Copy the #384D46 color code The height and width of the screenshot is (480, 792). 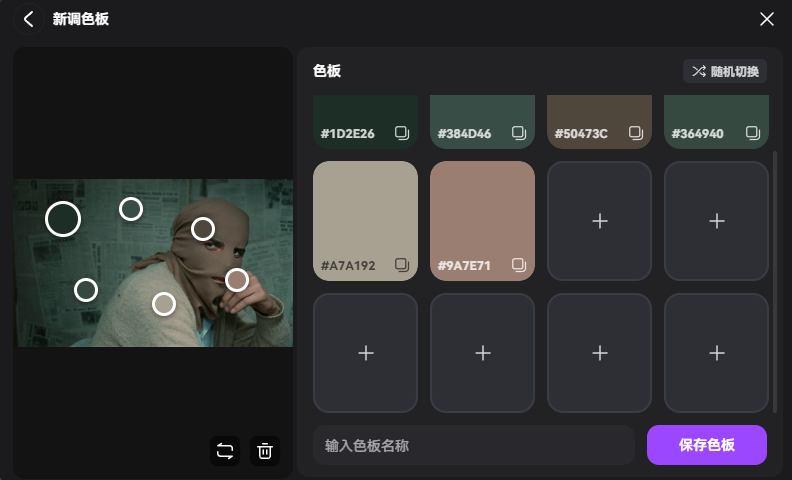tap(519, 133)
